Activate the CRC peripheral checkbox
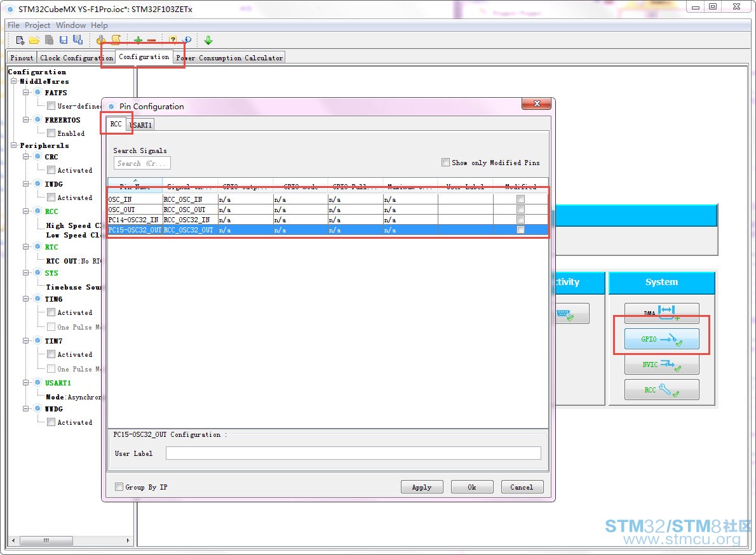This screenshot has height=555, width=756. [x=51, y=170]
